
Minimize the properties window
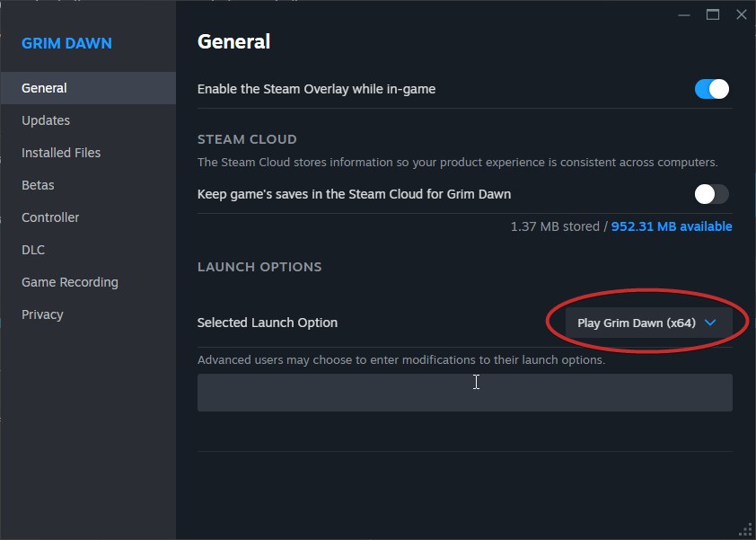tap(683, 15)
